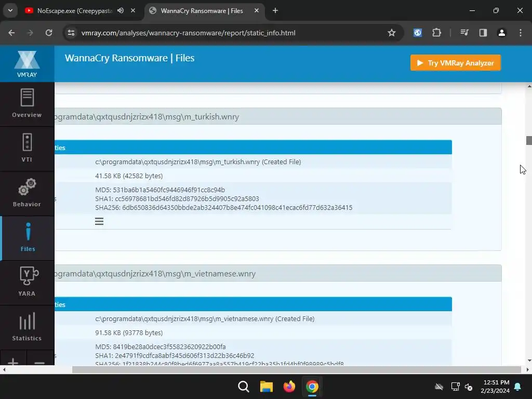Image resolution: width=532 pixels, height=399 pixels.
Task: Click the m_turkish.wnry section header
Action: pos(278,116)
